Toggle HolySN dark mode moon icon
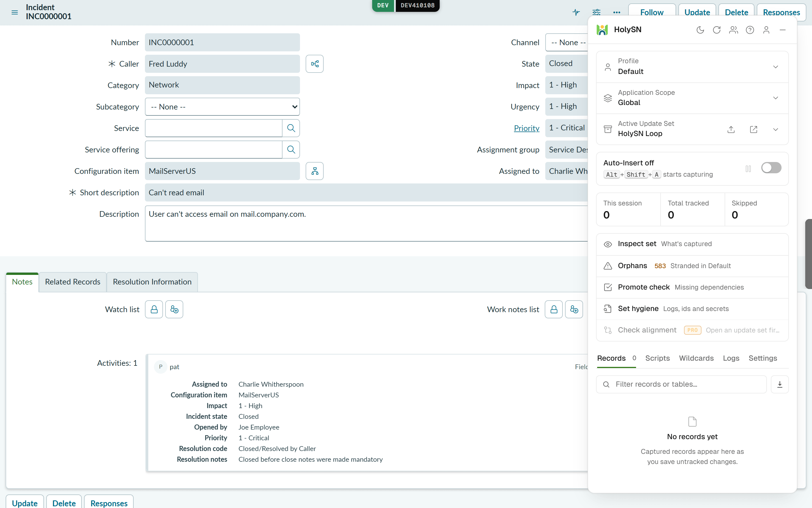This screenshot has height=508, width=812. [x=700, y=30]
